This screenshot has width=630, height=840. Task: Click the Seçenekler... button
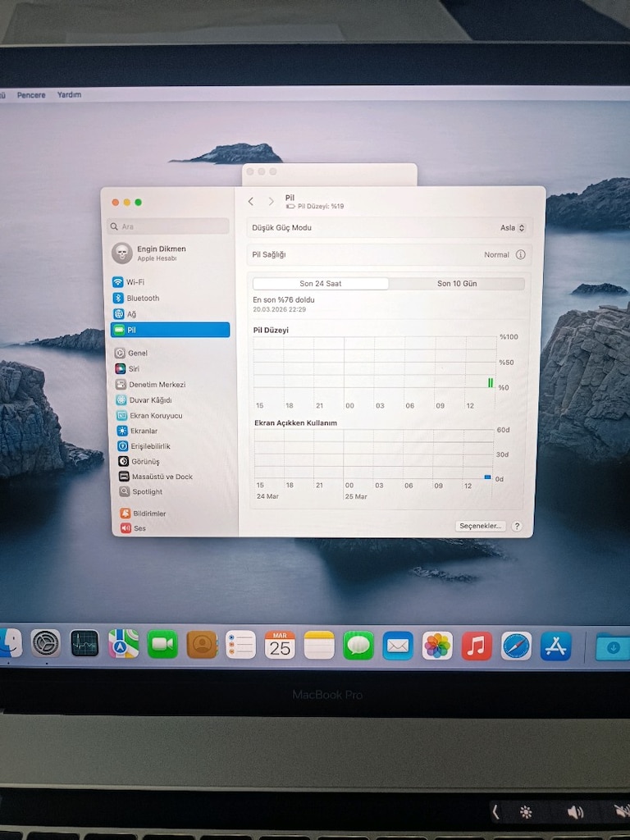pyautogui.click(x=481, y=526)
